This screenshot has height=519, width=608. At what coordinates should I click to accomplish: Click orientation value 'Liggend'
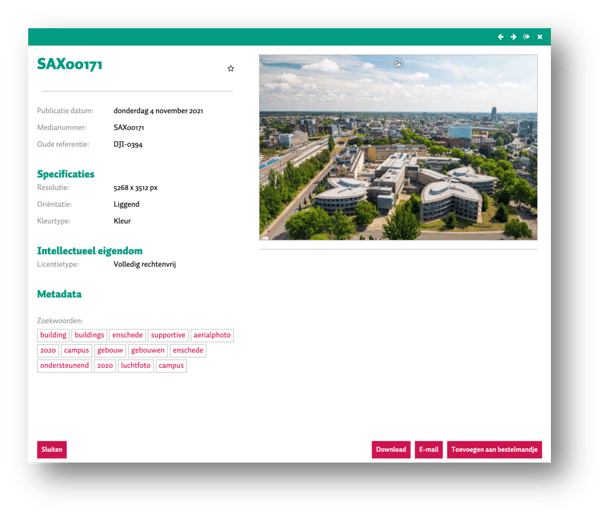(x=126, y=204)
